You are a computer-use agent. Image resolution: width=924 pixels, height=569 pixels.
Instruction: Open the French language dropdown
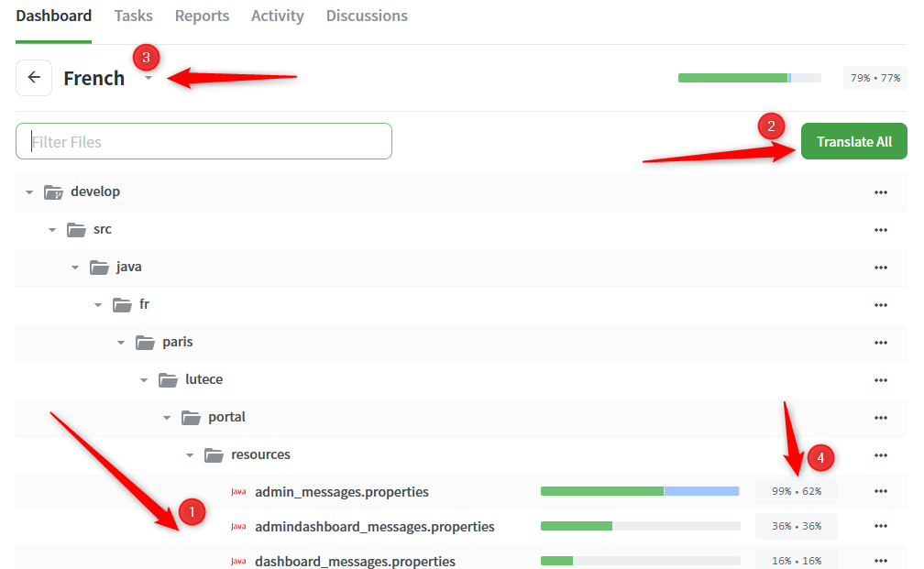(148, 78)
